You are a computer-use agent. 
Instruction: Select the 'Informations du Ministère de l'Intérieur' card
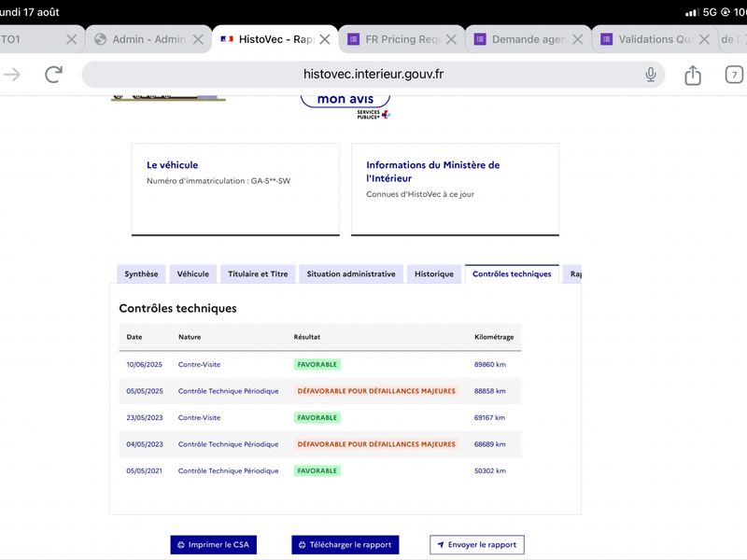(455, 189)
